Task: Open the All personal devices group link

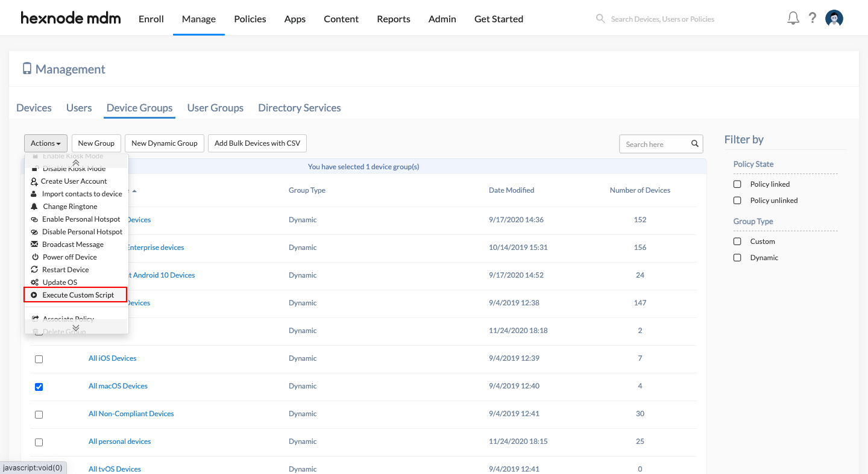Action: click(x=120, y=441)
